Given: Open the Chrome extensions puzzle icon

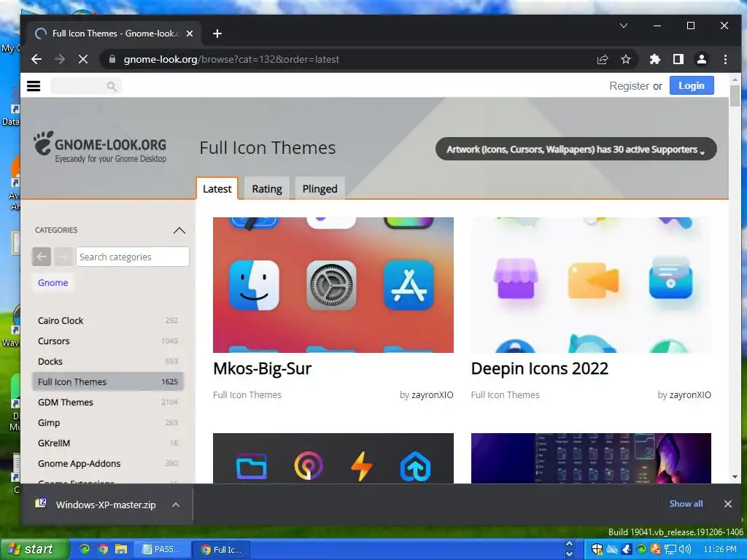Looking at the screenshot, I should [x=654, y=59].
